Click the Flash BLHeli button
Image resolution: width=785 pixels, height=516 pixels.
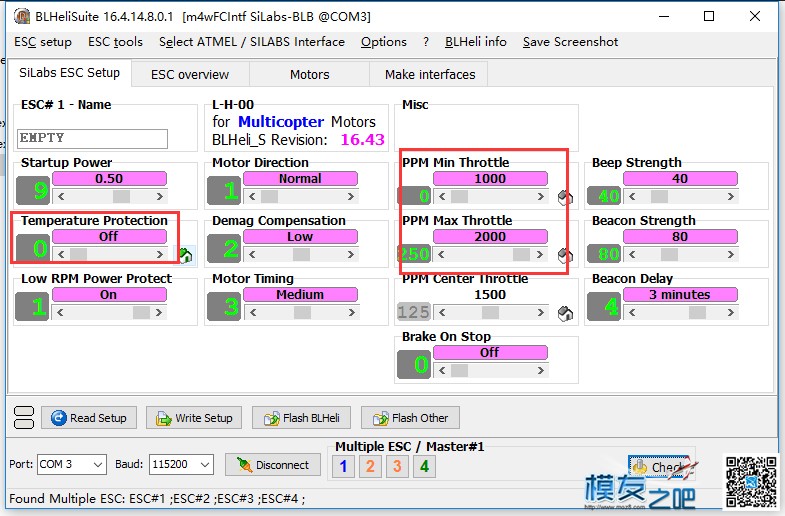301,417
